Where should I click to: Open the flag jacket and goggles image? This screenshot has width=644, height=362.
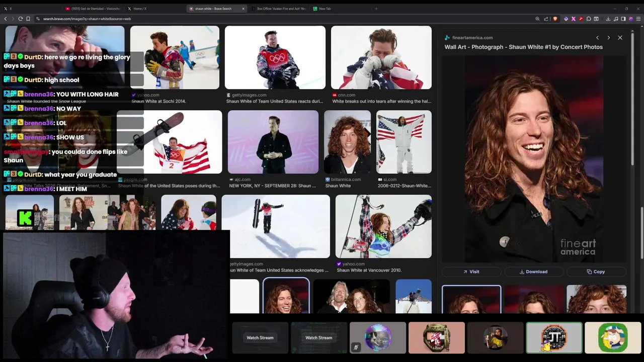pyautogui.click(x=189, y=212)
